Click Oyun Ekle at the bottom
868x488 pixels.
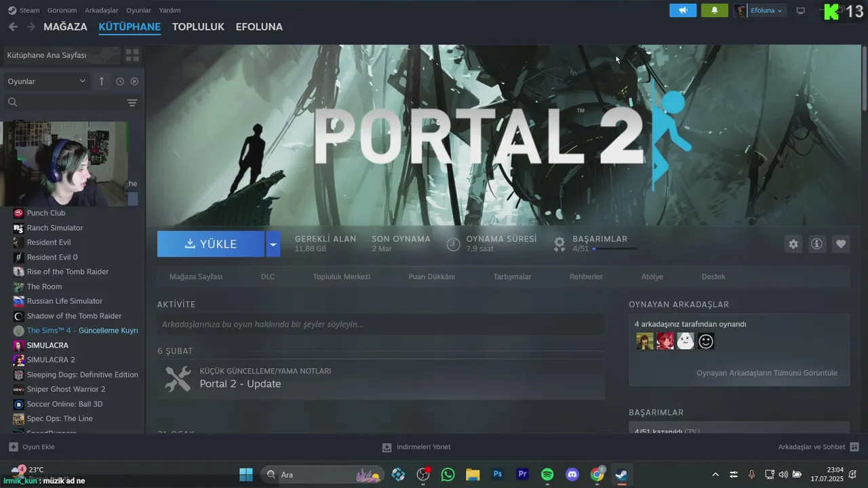coord(32,447)
